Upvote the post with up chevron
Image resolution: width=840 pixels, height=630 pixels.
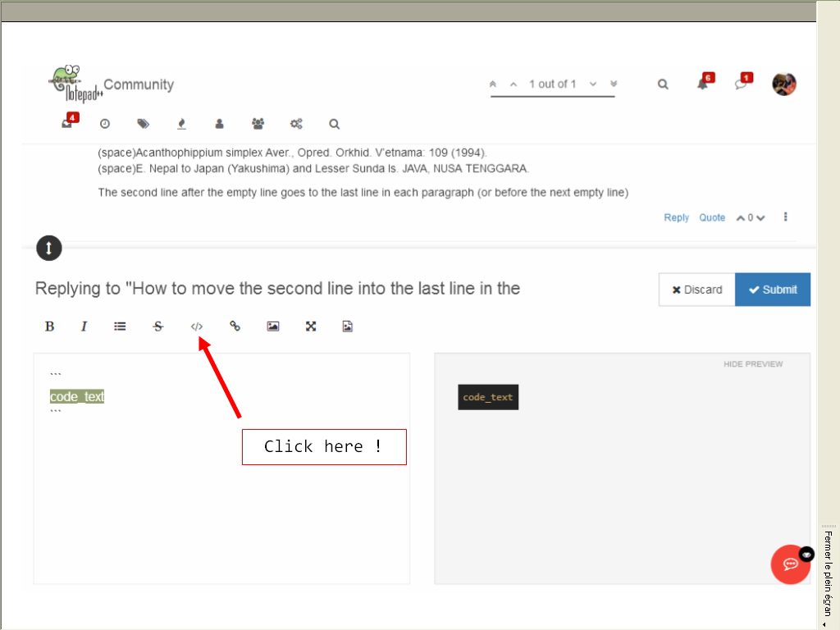(x=741, y=218)
